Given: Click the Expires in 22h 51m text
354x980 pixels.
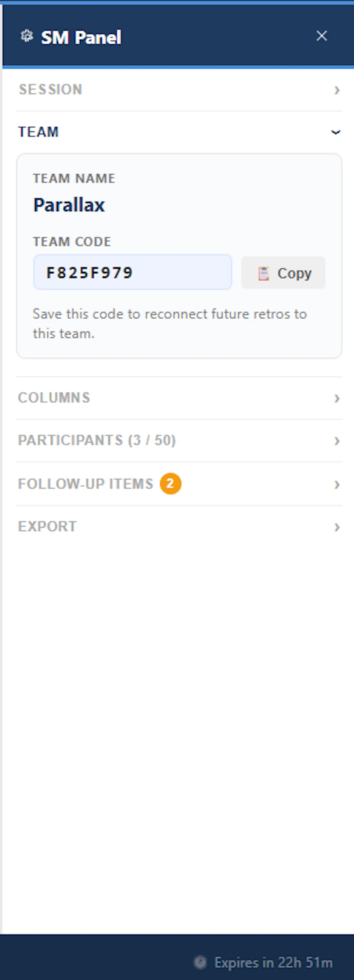Looking at the screenshot, I should tap(273, 963).
